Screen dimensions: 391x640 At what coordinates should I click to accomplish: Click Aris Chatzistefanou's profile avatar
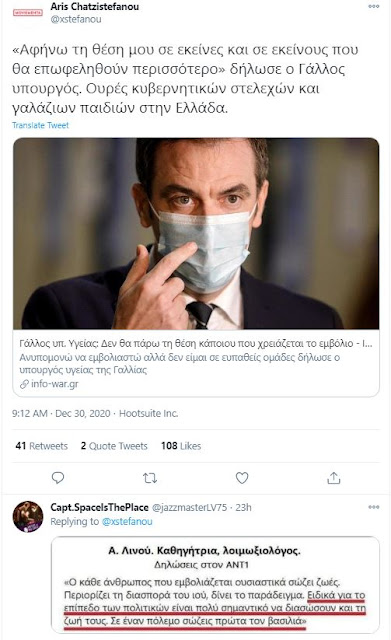tap(28, 13)
